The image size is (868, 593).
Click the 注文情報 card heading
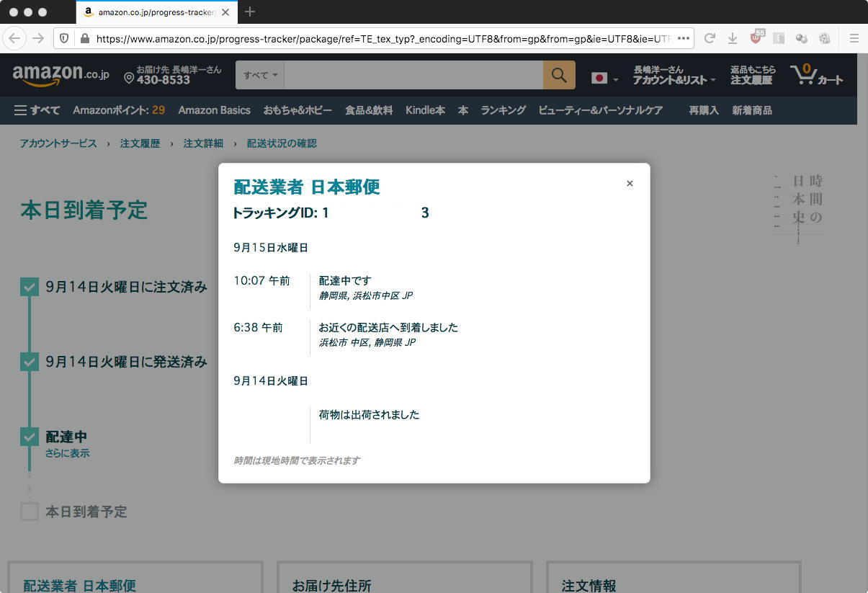[589, 586]
